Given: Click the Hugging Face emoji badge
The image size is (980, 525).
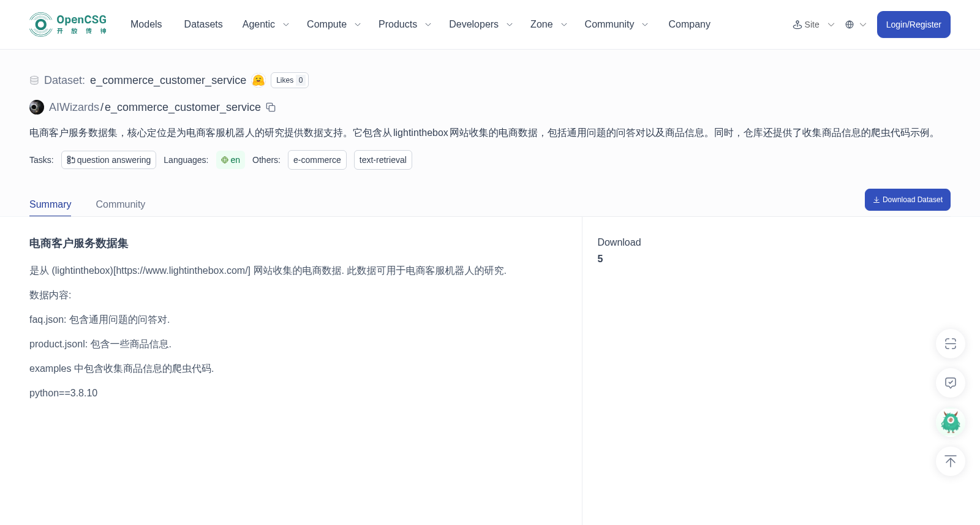Looking at the screenshot, I should pyautogui.click(x=258, y=80).
